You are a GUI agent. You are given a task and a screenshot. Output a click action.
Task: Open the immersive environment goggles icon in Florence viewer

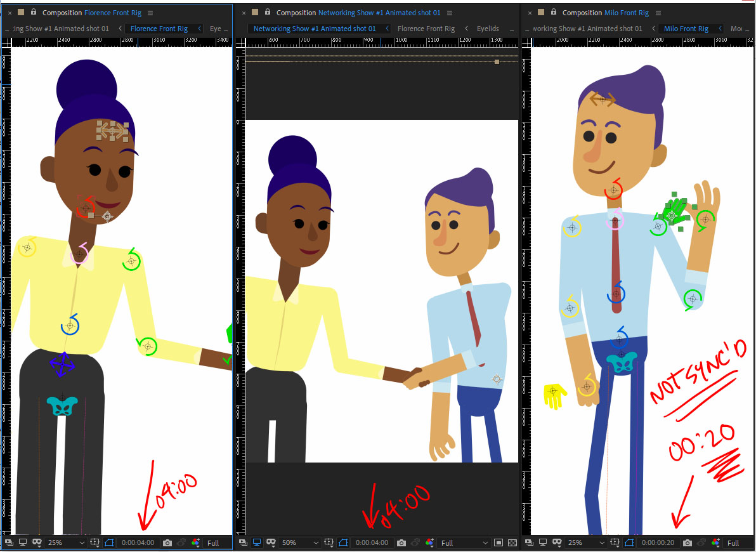coord(37,542)
